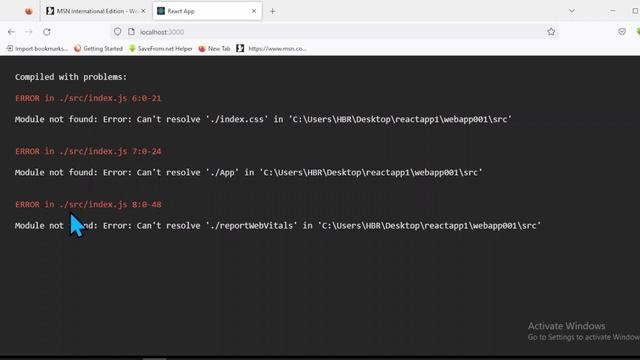Image resolution: width=640 pixels, height=360 pixels.
Task: Open the Pocket save icon
Action: click(x=622, y=32)
